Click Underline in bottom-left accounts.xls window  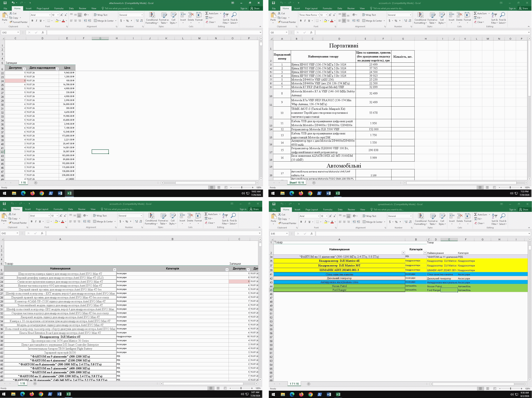[x=40, y=221]
